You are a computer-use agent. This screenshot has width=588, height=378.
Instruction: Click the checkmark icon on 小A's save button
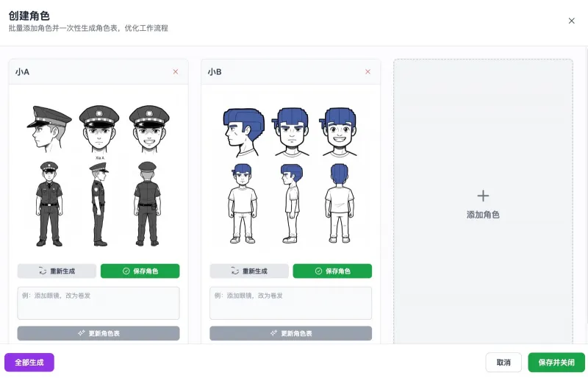[126, 271]
